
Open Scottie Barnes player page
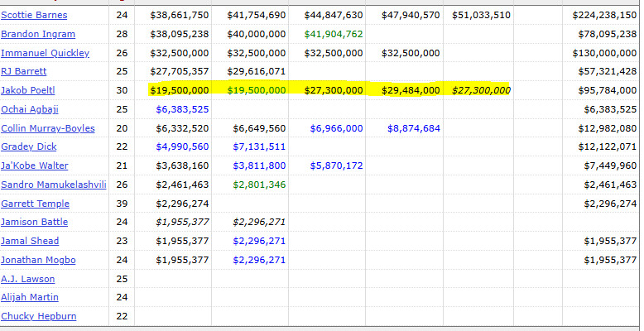(34, 15)
